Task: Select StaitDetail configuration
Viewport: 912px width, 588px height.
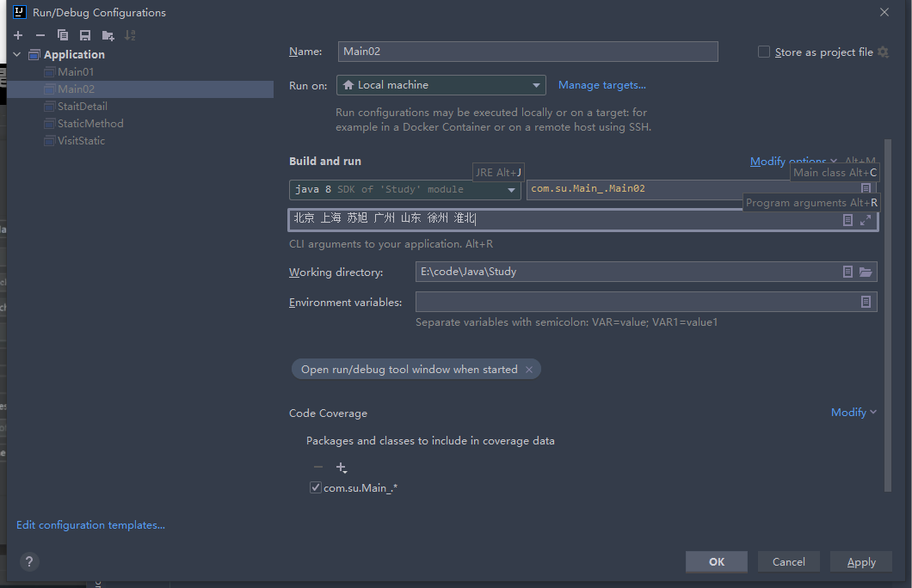Action: [x=82, y=107]
